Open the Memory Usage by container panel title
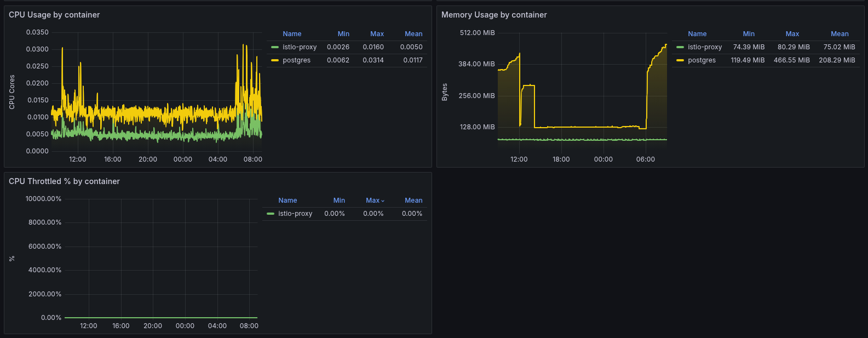The width and height of the screenshot is (868, 338). coord(494,15)
